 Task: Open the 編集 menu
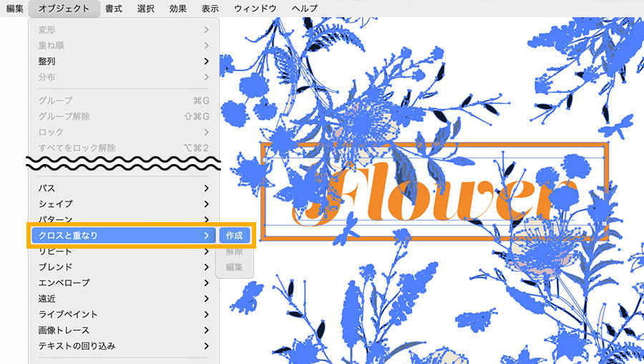[x=15, y=8]
